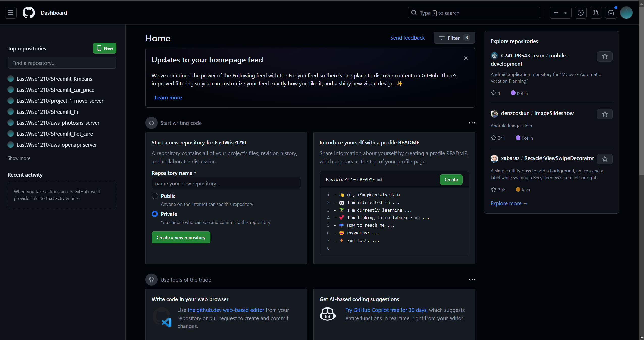Viewport: 644px width, 340px height.
Task: Click the denzcoskun owner avatar
Action: (494, 114)
